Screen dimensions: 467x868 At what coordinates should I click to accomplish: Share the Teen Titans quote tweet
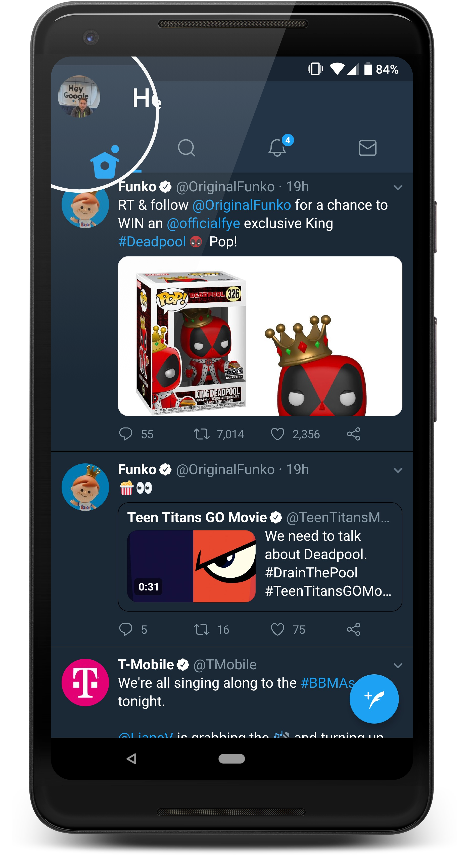(x=353, y=629)
